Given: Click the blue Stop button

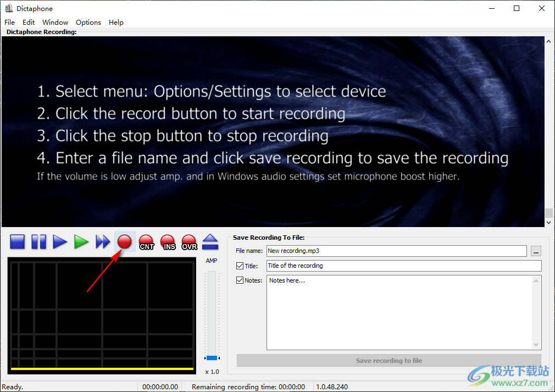Looking at the screenshot, I should (x=18, y=242).
